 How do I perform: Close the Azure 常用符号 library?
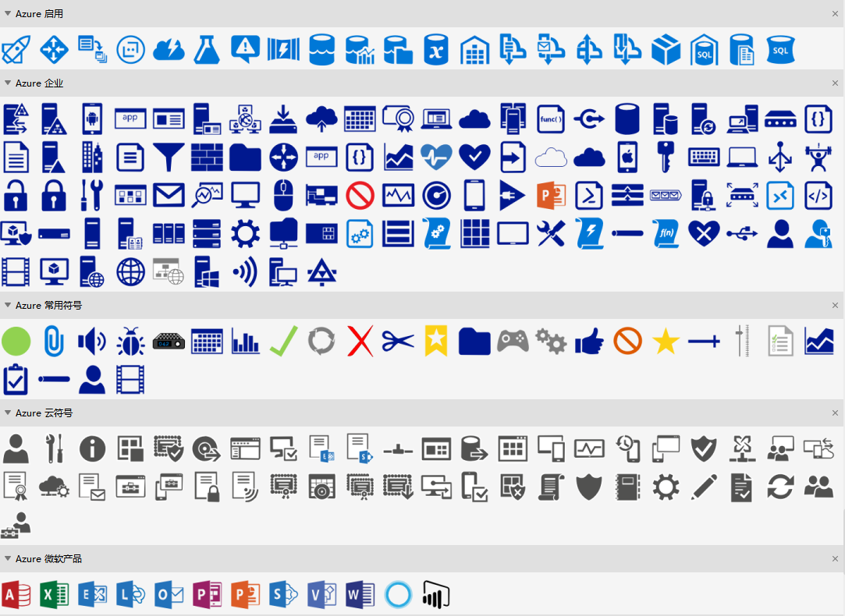[835, 306]
